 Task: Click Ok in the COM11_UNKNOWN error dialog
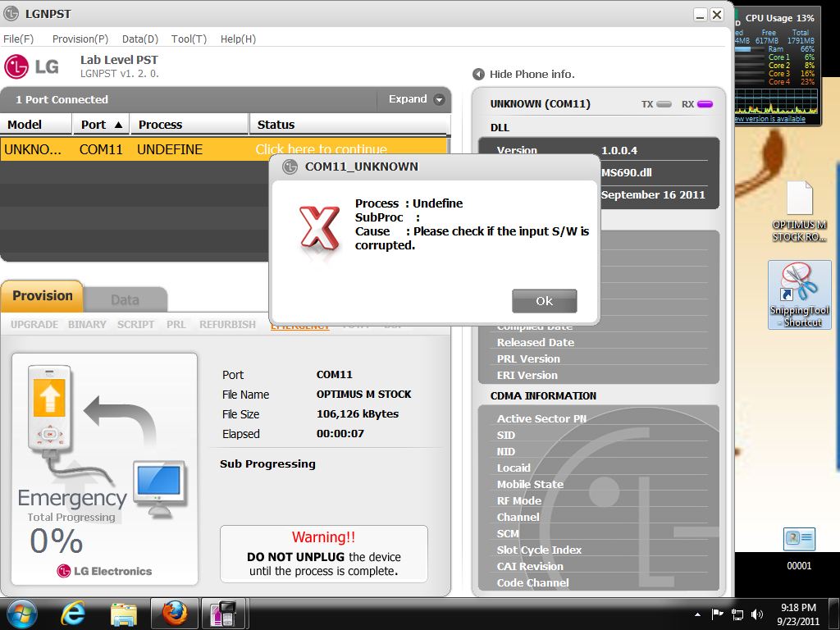coord(544,301)
